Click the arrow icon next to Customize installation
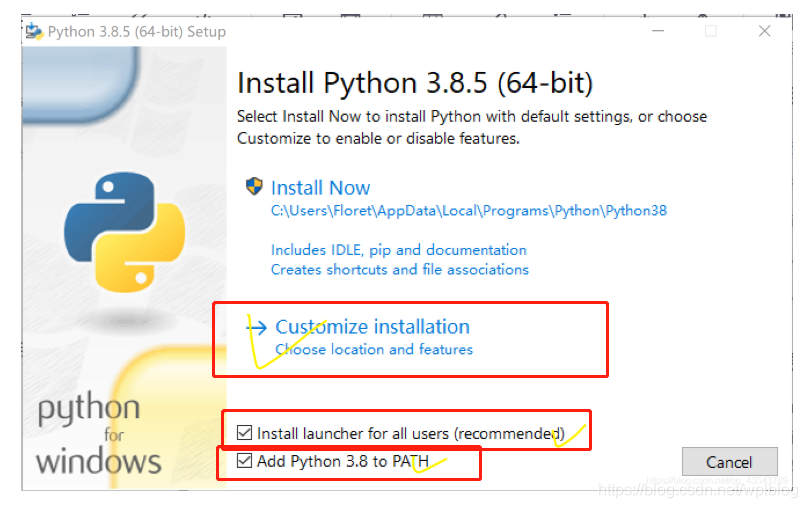The image size is (807, 508). (257, 327)
